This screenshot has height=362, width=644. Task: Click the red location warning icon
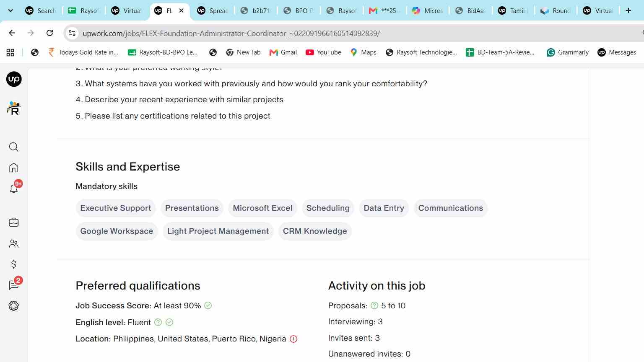[x=293, y=339]
